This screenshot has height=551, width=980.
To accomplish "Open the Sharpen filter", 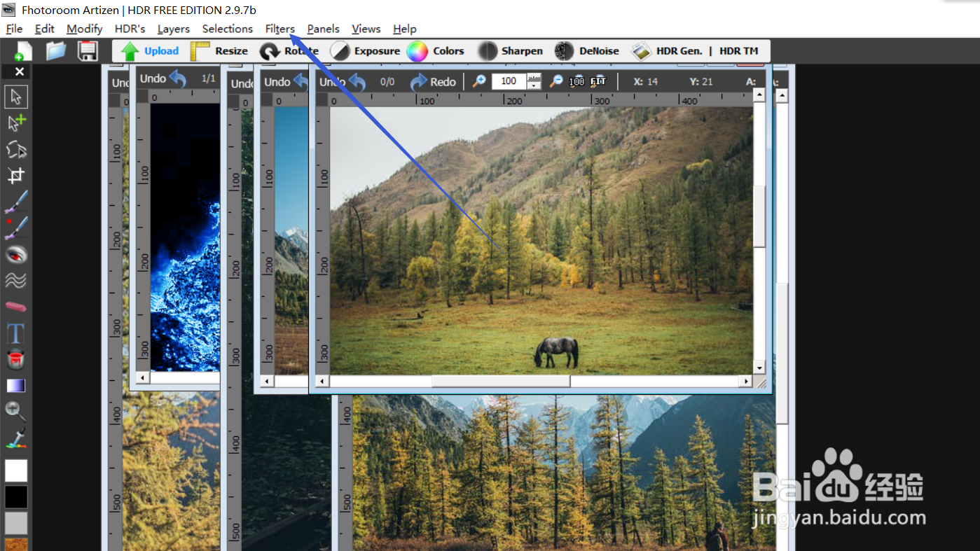I will pyautogui.click(x=510, y=51).
